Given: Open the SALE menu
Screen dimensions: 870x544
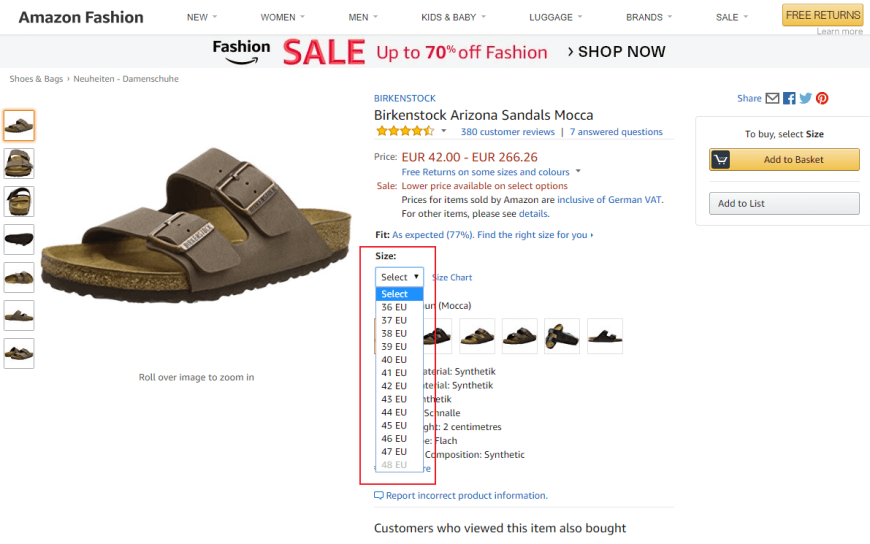Looking at the screenshot, I should (x=732, y=17).
